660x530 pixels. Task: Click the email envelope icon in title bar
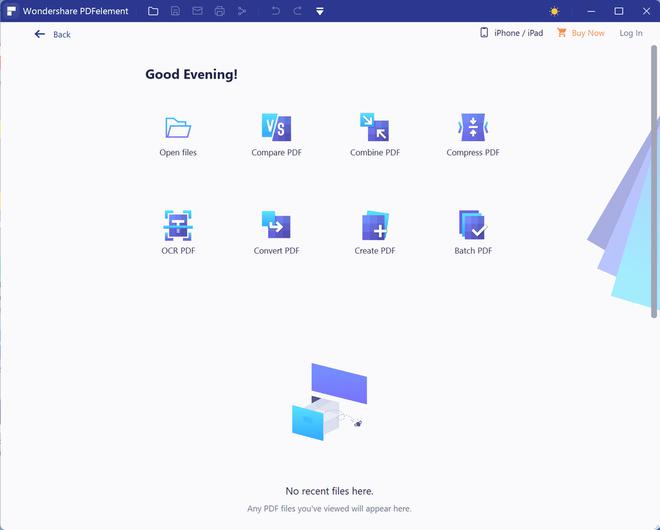(197, 11)
